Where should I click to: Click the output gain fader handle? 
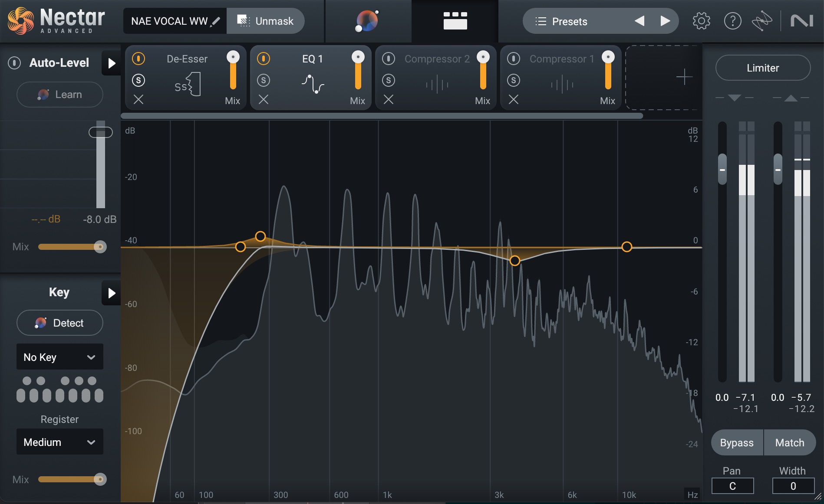coord(778,170)
